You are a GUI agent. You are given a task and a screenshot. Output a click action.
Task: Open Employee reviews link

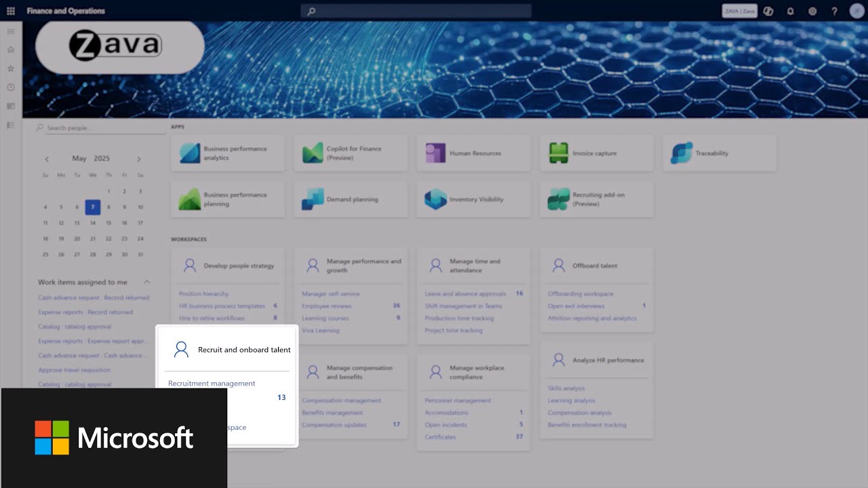[x=327, y=306]
